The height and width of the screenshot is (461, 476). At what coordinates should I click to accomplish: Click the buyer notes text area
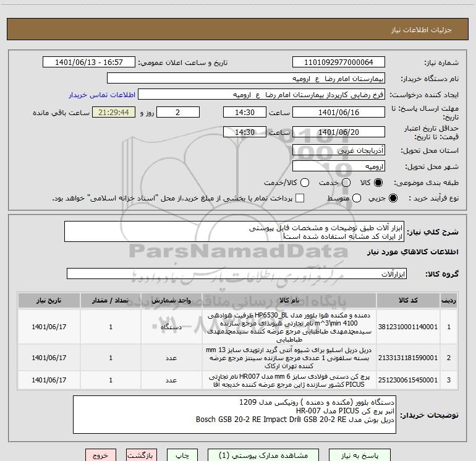234,415
